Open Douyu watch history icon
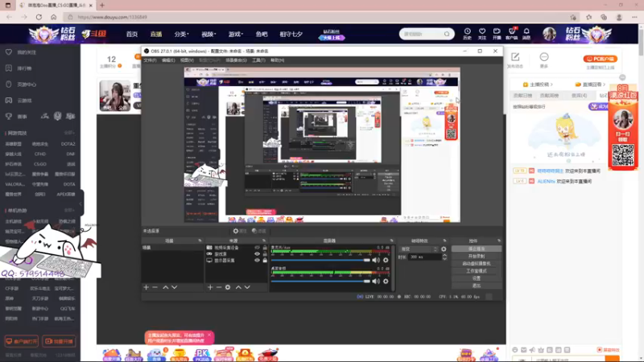 click(x=468, y=34)
